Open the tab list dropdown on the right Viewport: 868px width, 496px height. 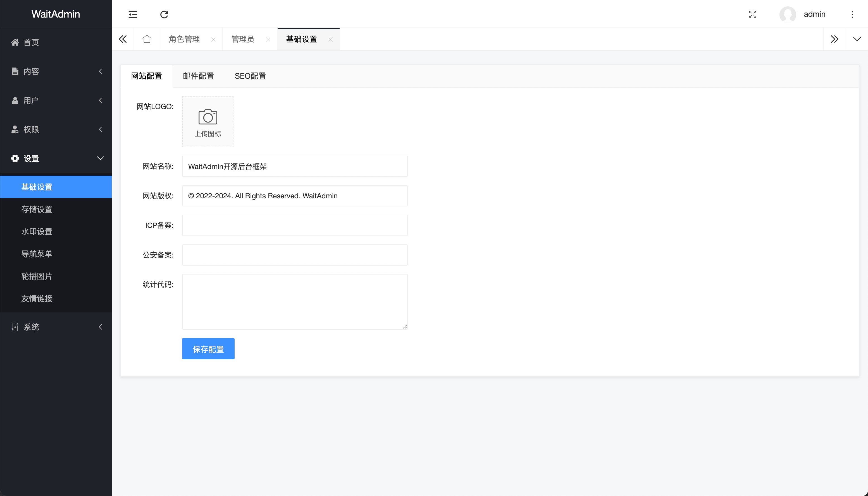(857, 39)
